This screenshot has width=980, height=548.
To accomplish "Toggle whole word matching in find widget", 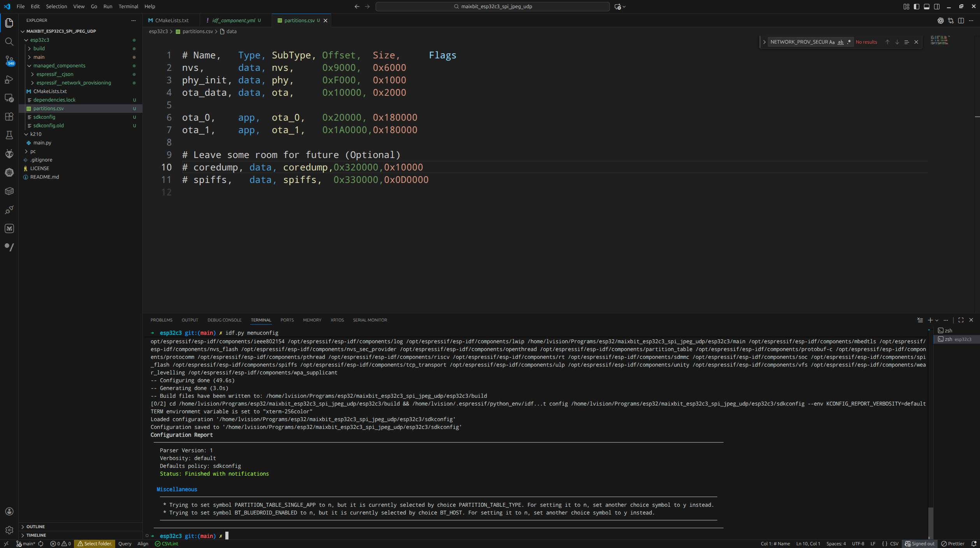I will pos(841,42).
